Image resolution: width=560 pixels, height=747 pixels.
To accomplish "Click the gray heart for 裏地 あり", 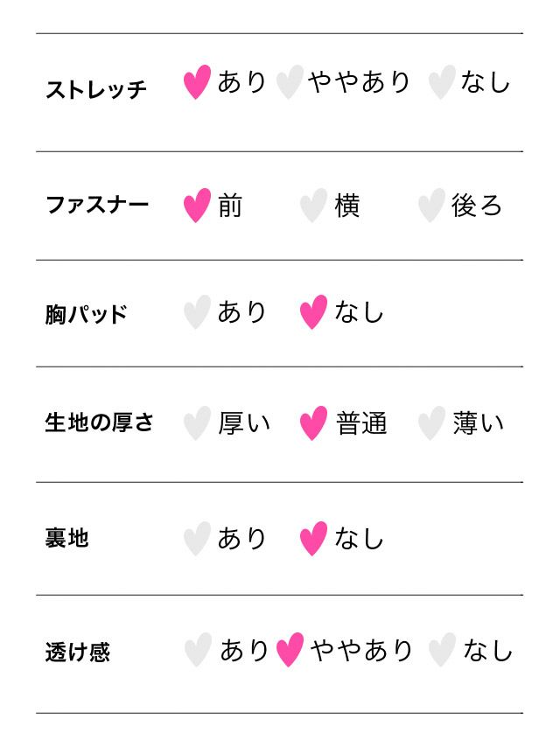I will [197, 539].
